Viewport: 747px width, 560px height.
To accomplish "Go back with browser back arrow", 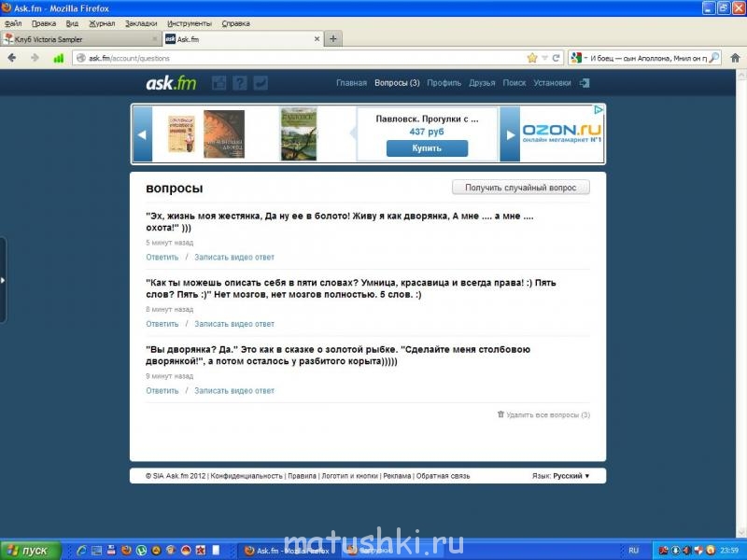I will coord(12,58).
